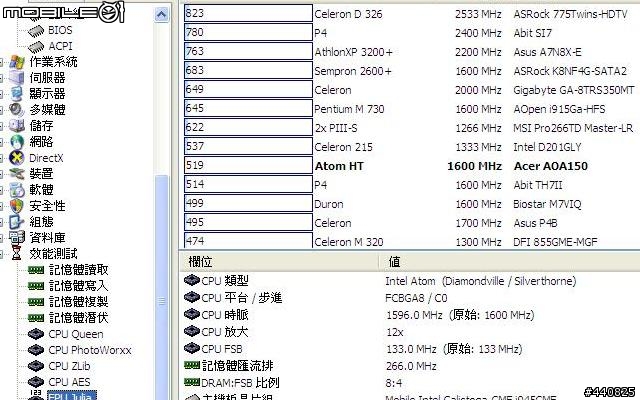The width and height of the screenshot is (640, 400).
Task: Open the ACPI tree item
Action: pyautogui.click(x=60, y=47)
